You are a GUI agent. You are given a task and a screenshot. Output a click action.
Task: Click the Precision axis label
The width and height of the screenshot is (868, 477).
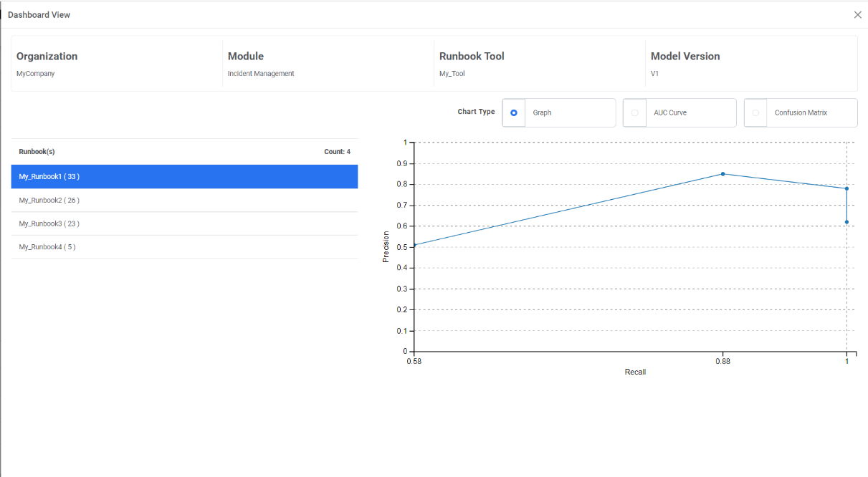(386, 246)
